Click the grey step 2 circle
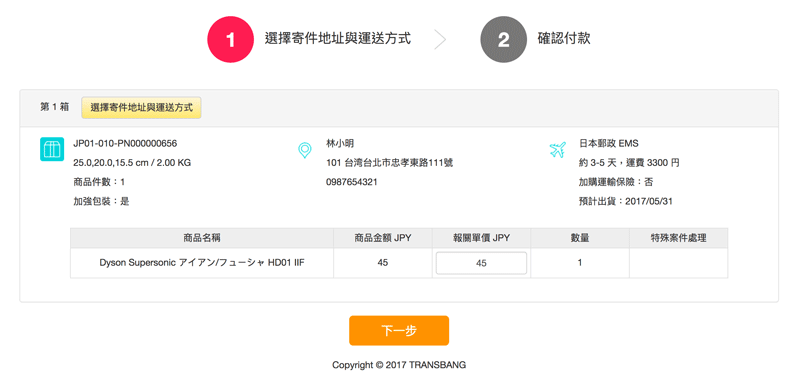This screenshot has width=800, height=380. pos(504,40)
